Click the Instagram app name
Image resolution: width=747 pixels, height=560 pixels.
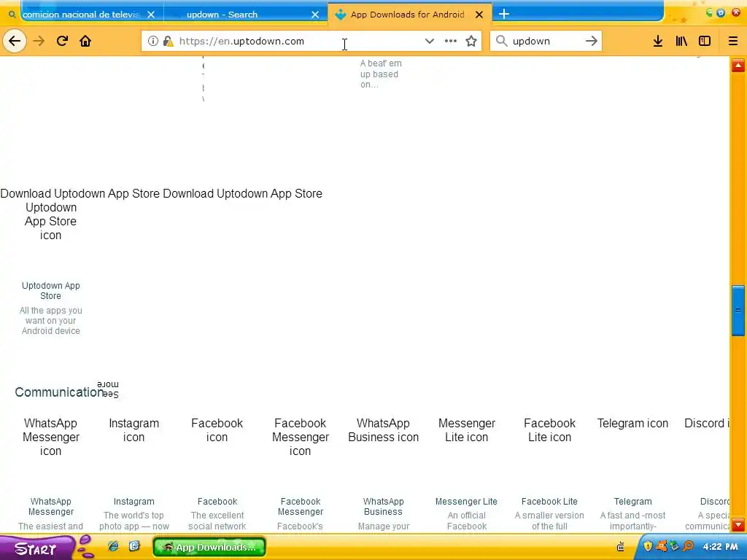pyautogui.click(x=134, y=502)
